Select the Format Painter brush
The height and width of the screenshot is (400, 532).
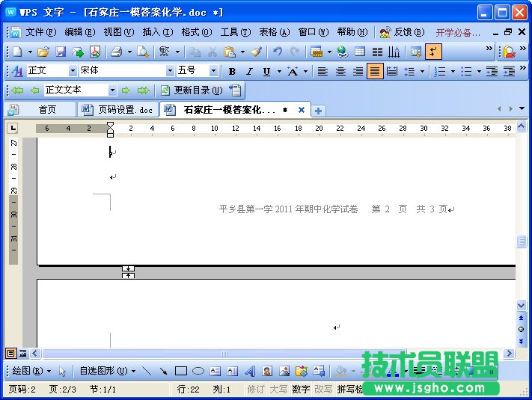pyautogui.click(x=257, y=52)
